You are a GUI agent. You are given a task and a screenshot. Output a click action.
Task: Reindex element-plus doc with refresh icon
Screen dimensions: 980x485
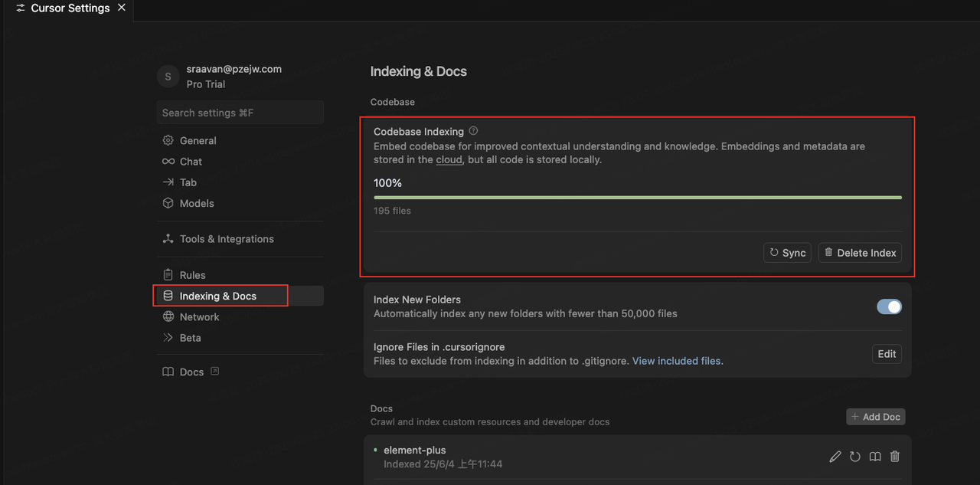tap(855, 457)
